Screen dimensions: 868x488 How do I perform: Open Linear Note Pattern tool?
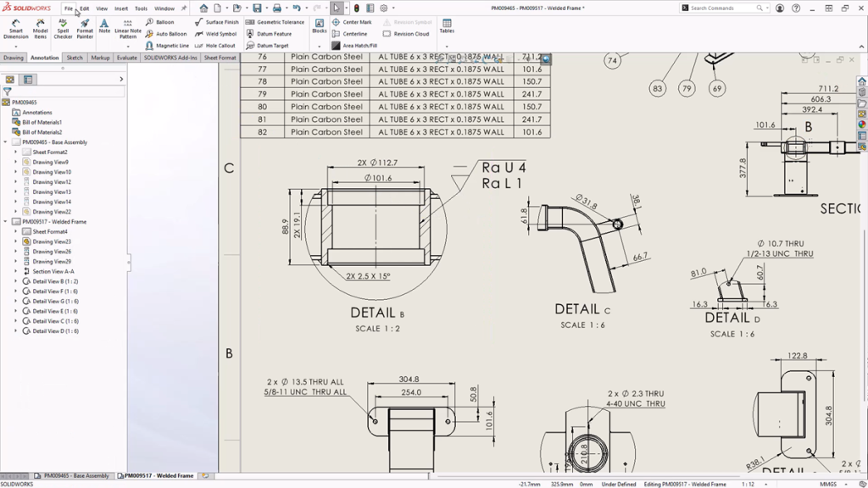tap(128, 28)
